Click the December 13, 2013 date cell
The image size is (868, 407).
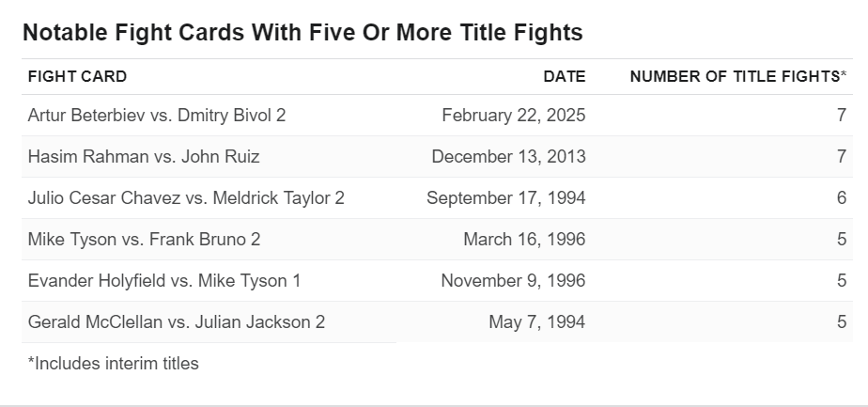[x=508, y=157]
